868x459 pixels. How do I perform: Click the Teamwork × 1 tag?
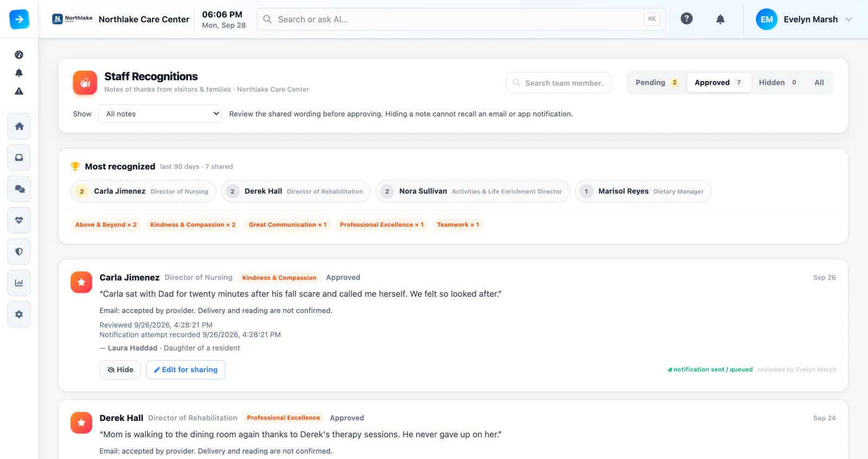point(458,225)
